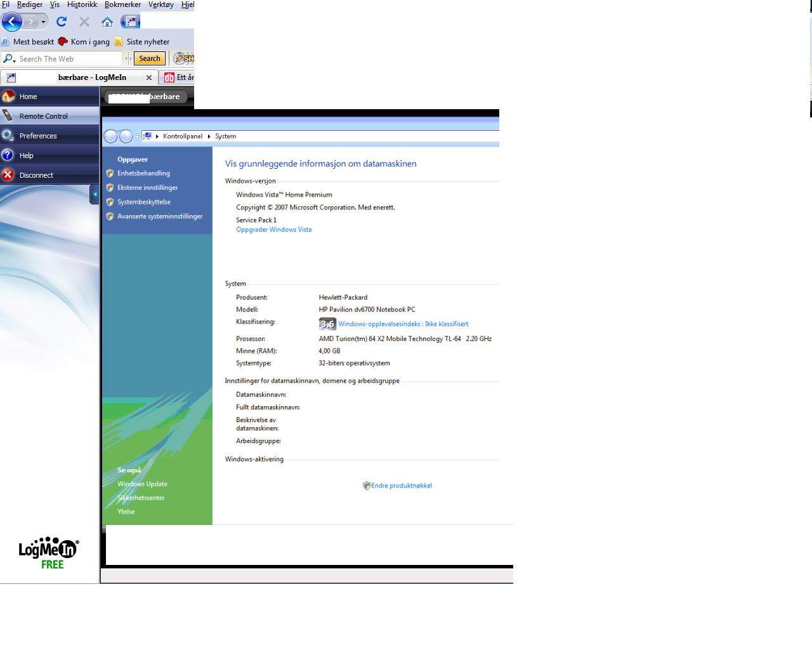This screenshot has height=650, width=812.
Task: Click the LogMeIn FREE logo
Action: (48, 554)
